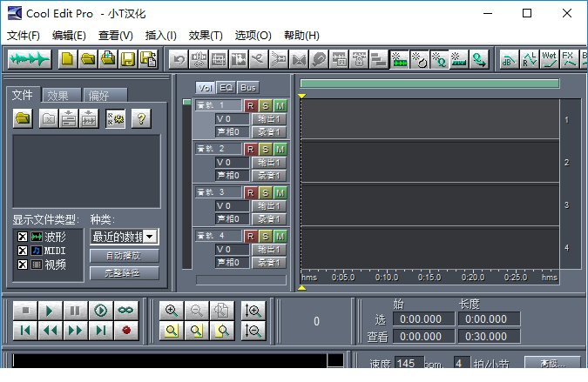Click the tempo 145 bpm field
The height and width of the screenshot is (382, 588).
409,363
